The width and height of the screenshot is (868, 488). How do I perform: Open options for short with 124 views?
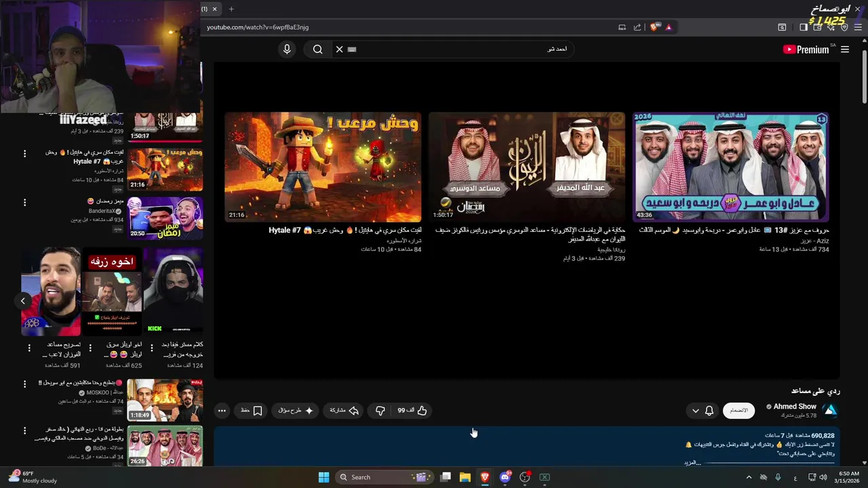coord(151,348)
